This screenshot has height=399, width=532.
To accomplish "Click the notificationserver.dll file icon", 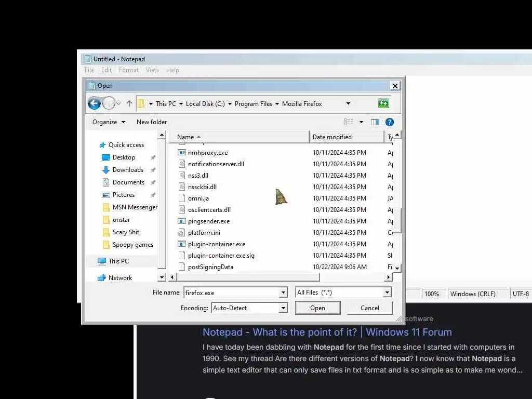I will coord(182,164).
